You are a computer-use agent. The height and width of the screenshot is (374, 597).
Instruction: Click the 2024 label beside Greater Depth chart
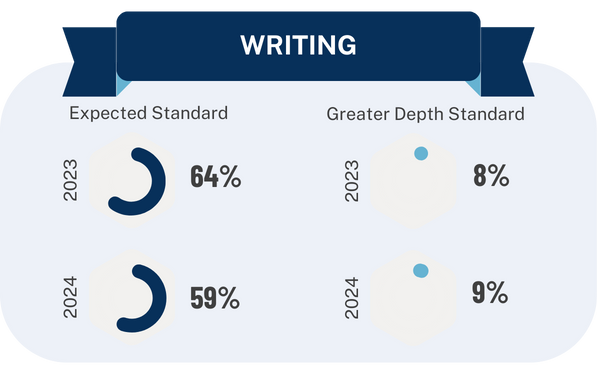pyautogui.click(x=352, y=298)
